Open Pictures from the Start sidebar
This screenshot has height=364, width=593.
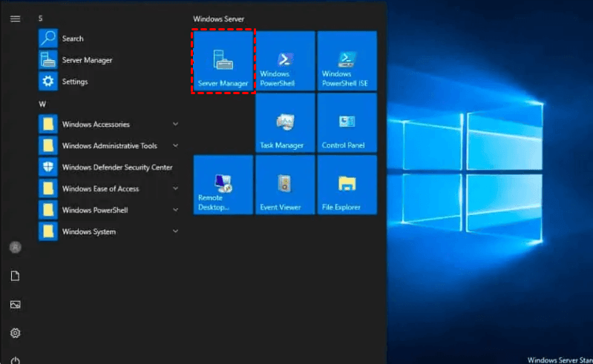(15, 305)
